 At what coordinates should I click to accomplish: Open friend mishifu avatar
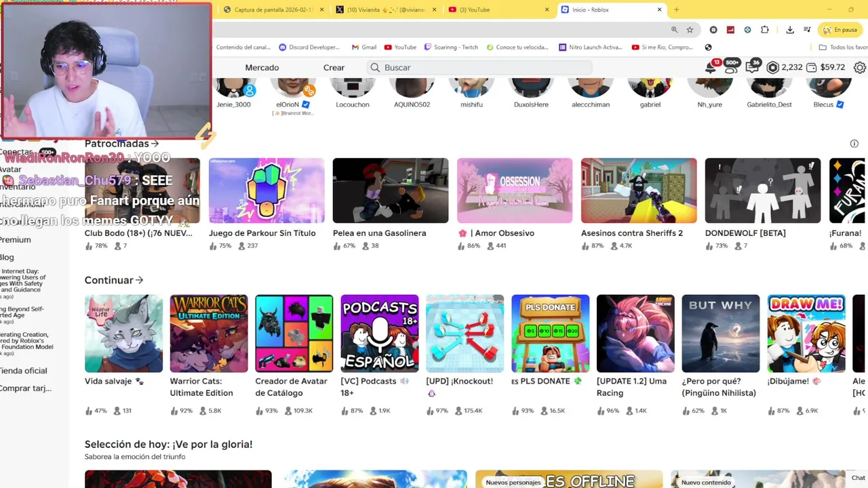point(472,89)
